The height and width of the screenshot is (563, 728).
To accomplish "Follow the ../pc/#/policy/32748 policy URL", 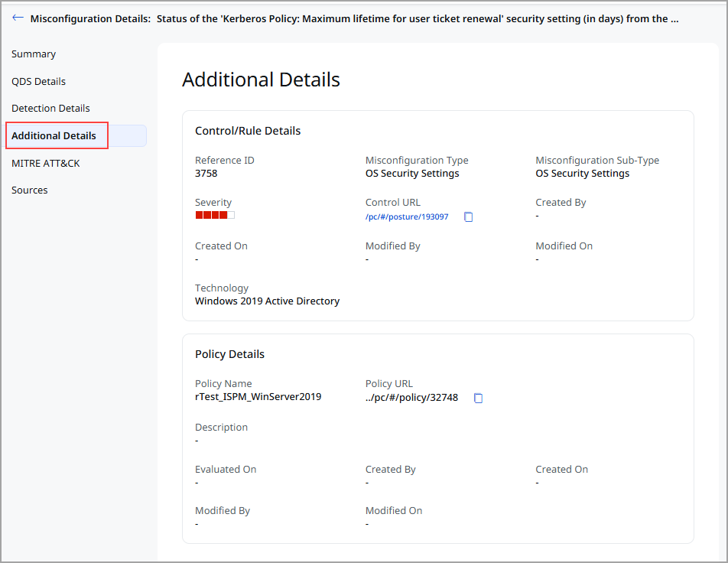I will (411, 398).
